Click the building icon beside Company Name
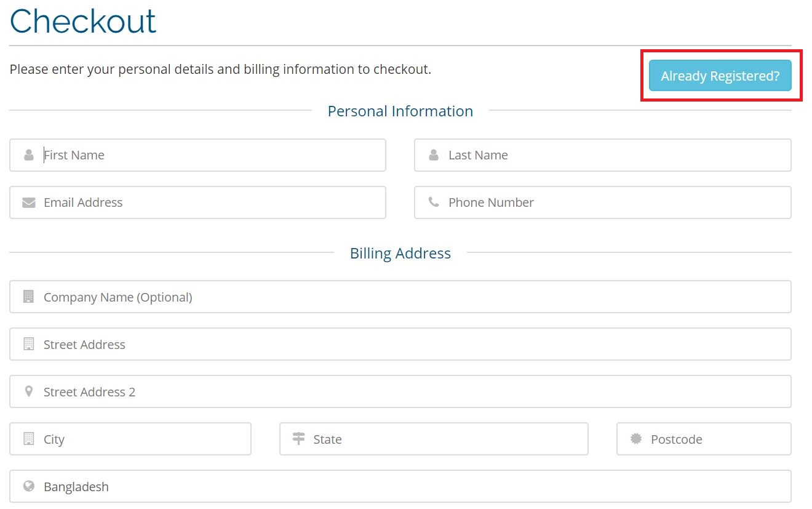Screen dimensions: 812x509 point(28,297)
